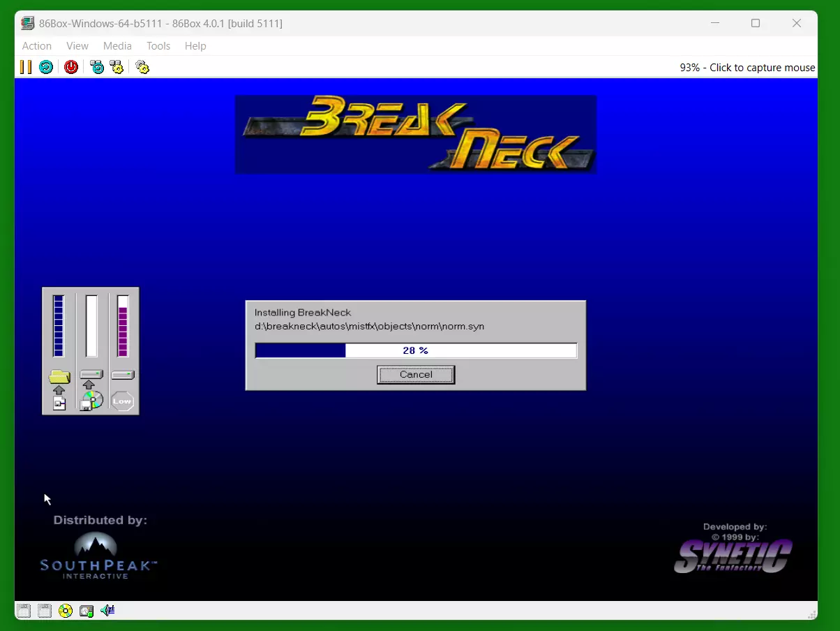The width and height of the screenshot is (840, 631).
Task: Open the Help menu
Action: (x=195, y=46)
